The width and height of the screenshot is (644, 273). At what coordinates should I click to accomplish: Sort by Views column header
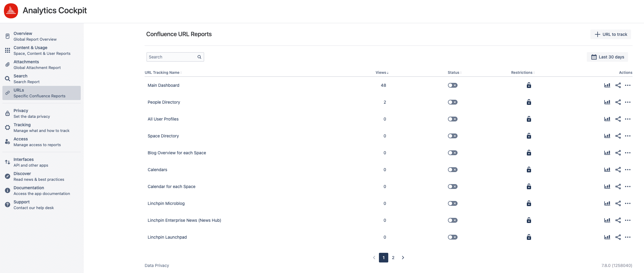click(x=382, y=73)
